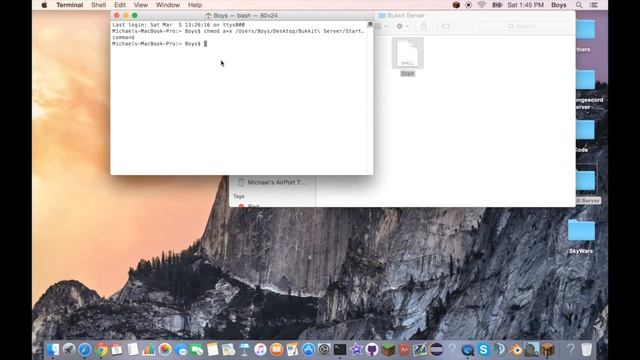640x360 pixels.
Task: Open App Store from the Dock
Action: click(x=308, y=350)
